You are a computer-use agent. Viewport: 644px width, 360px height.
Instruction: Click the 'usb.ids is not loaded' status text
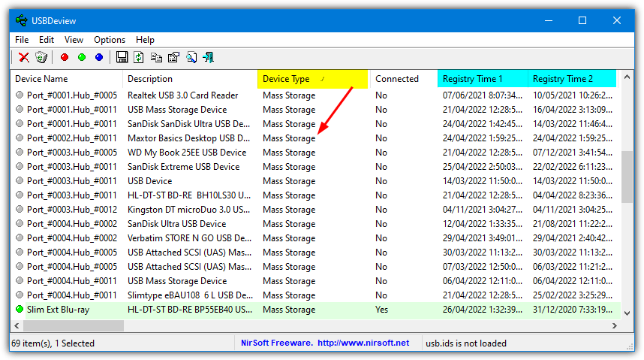tap(466, 343)
